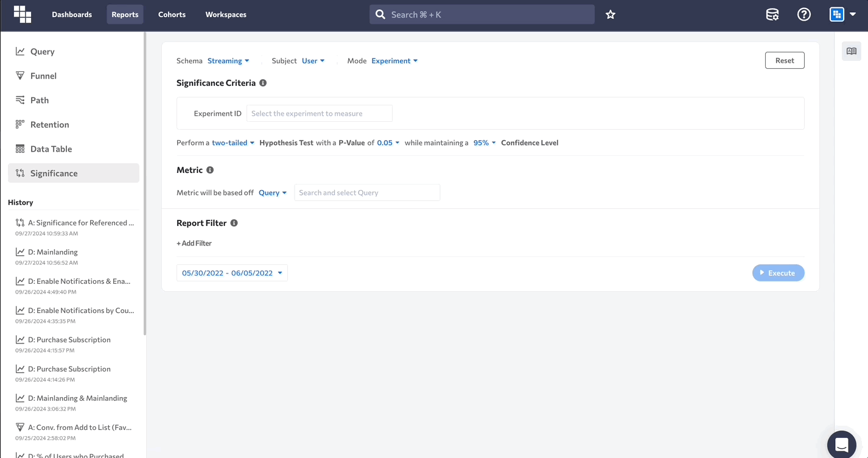Select Funnel report type
This screenshot has height=458, width=868.
click(74, 76)
